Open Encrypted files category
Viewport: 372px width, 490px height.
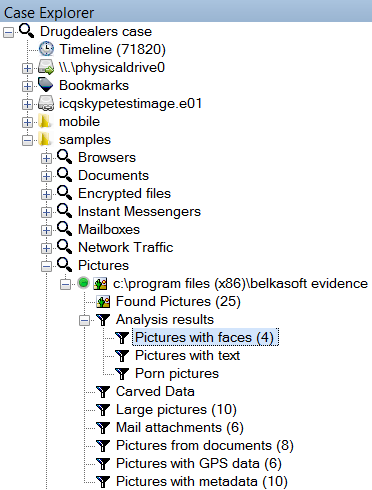click(x=124, y=194)
